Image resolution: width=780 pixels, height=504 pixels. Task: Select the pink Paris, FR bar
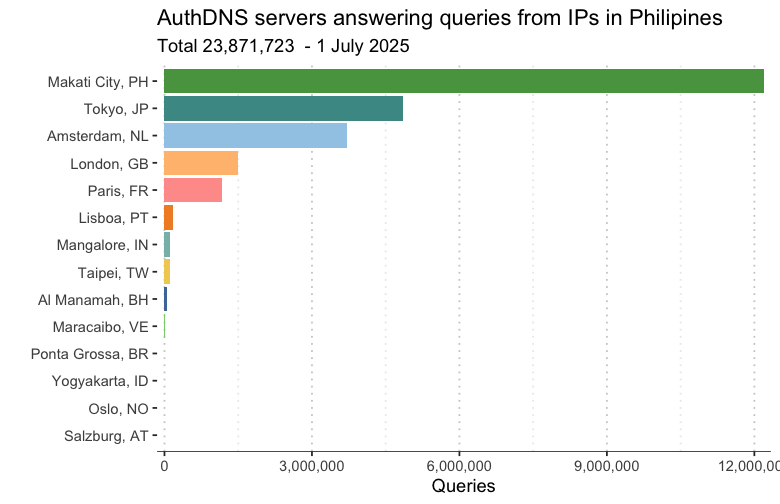tap(193, 190)
